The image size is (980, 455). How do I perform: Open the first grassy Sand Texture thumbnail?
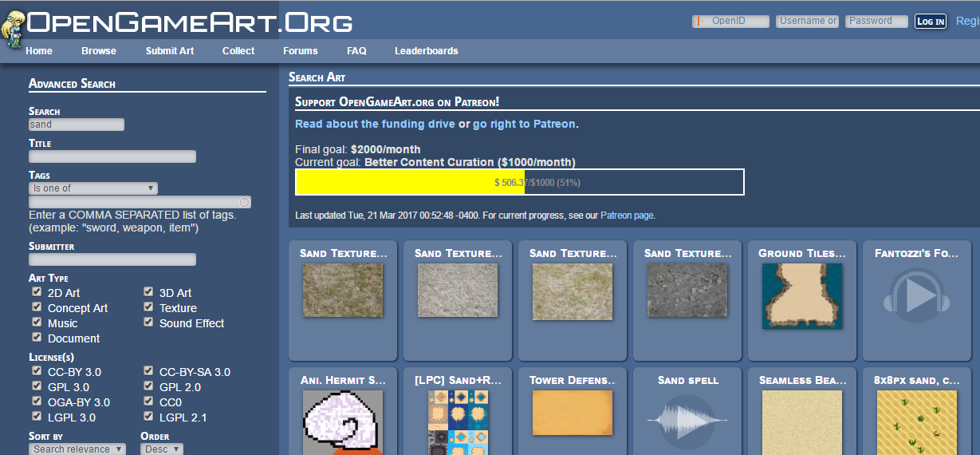(342, 291)
